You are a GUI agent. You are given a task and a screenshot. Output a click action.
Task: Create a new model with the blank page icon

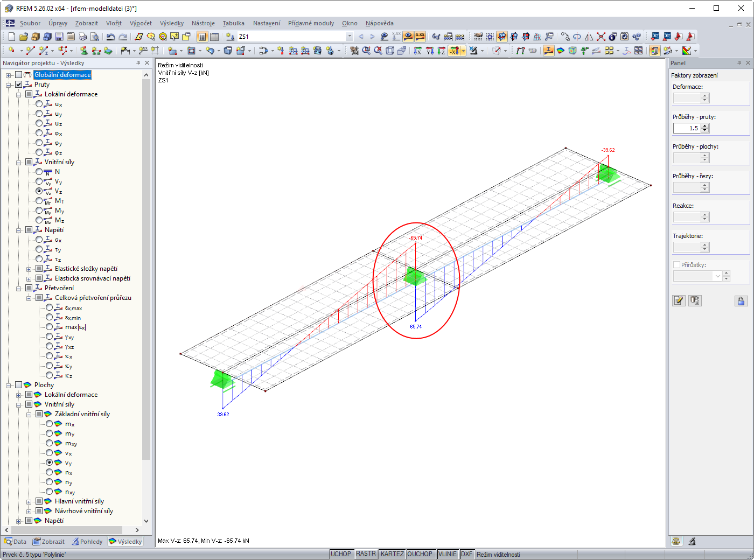coord(12,37)
